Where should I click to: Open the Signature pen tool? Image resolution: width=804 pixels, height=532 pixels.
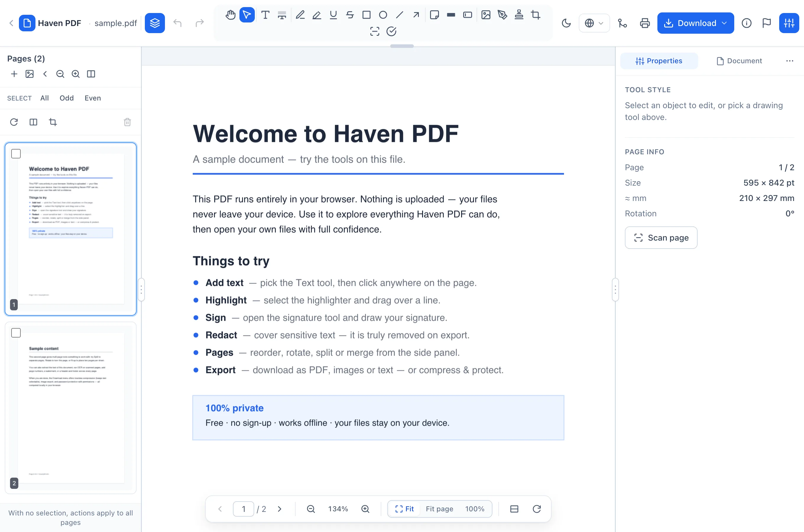pyautogui.click(x=502, y=15)
